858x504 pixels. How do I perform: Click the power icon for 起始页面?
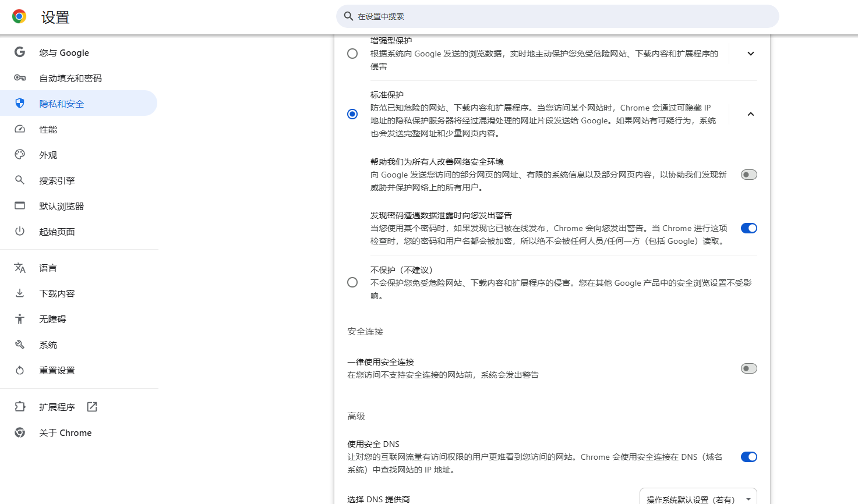pos(20,232)
